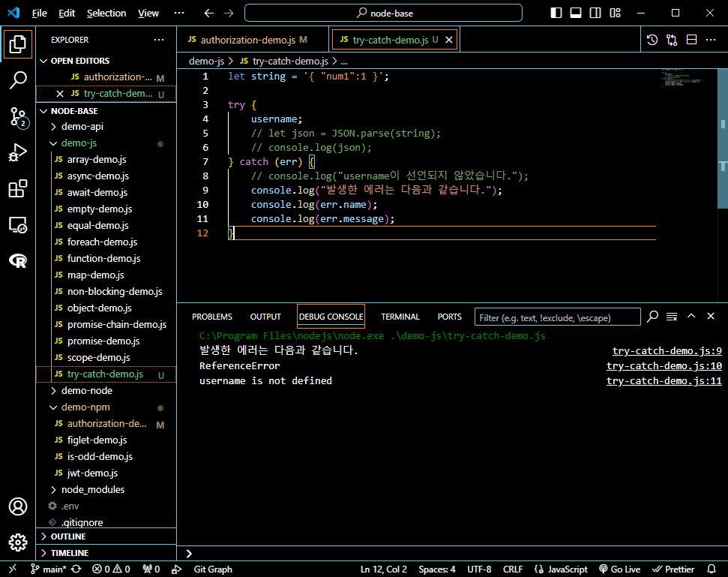This screenshot has height=577, width=728.
Task: Switch to authorization-demo.js editor tab
Action: coord(253,40)
